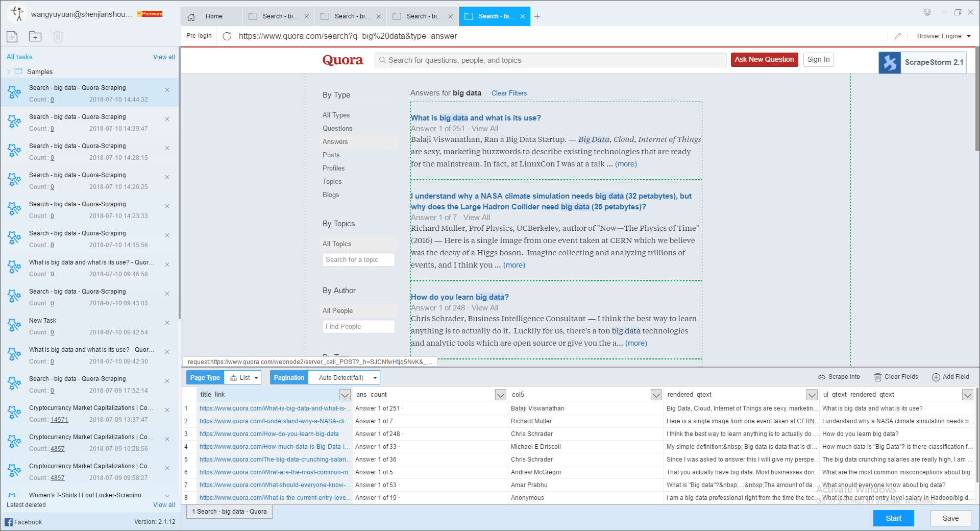Screen dimensions: 980x531
Task: Remove task dated 2018-07-10 14:44:32
Action: click(x=167, y=90)
